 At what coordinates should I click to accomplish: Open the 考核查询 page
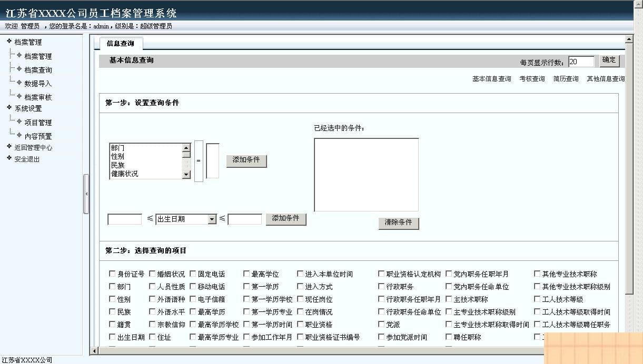point(533,78)
